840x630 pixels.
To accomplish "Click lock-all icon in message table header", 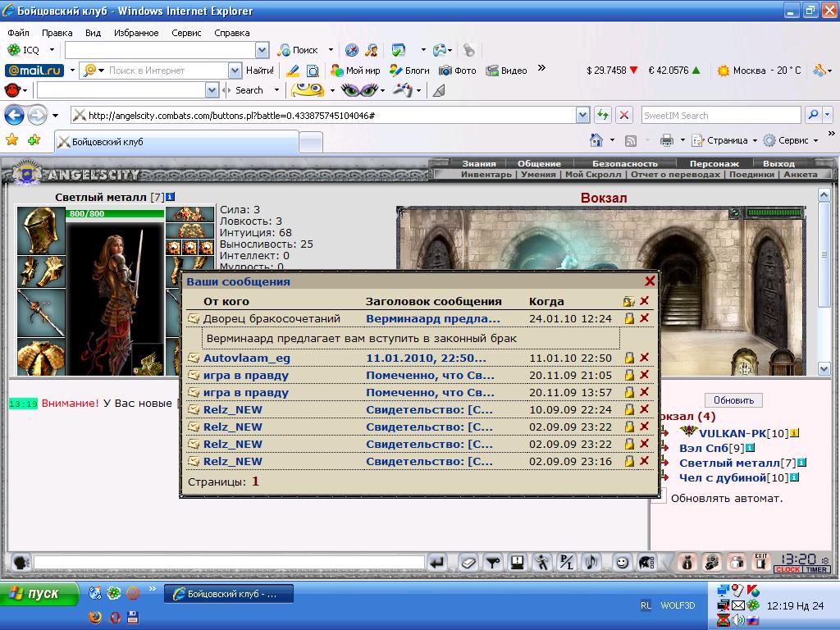I will click(629, 302).
